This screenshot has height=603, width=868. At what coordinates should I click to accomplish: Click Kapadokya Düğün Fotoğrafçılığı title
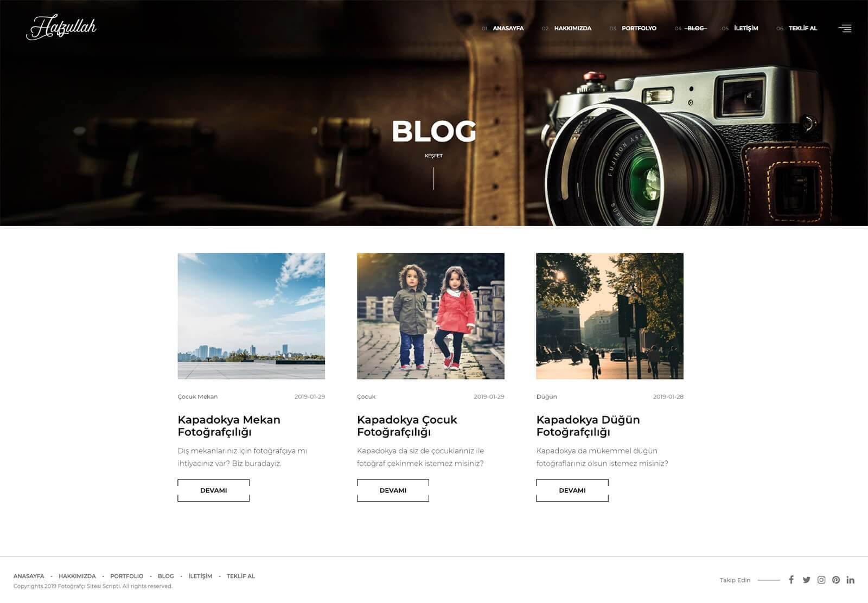[x=588, y=426]
